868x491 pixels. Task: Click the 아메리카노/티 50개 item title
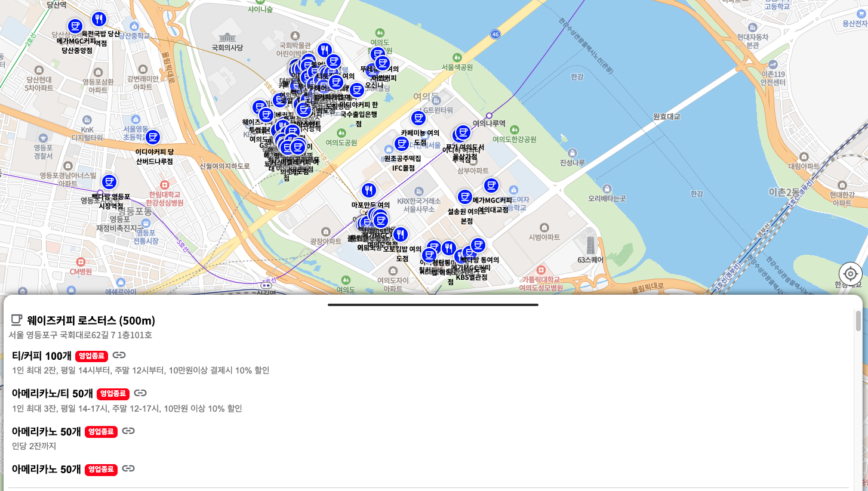53,394
